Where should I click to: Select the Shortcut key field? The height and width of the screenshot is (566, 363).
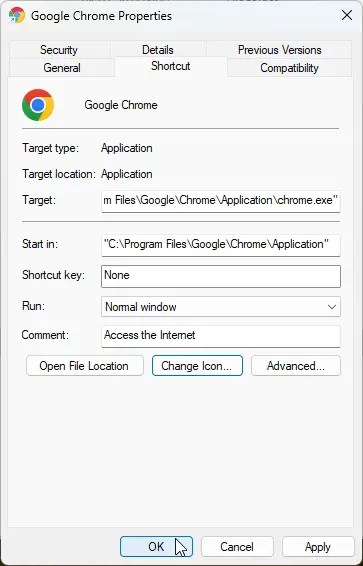[x=221, y=277]
